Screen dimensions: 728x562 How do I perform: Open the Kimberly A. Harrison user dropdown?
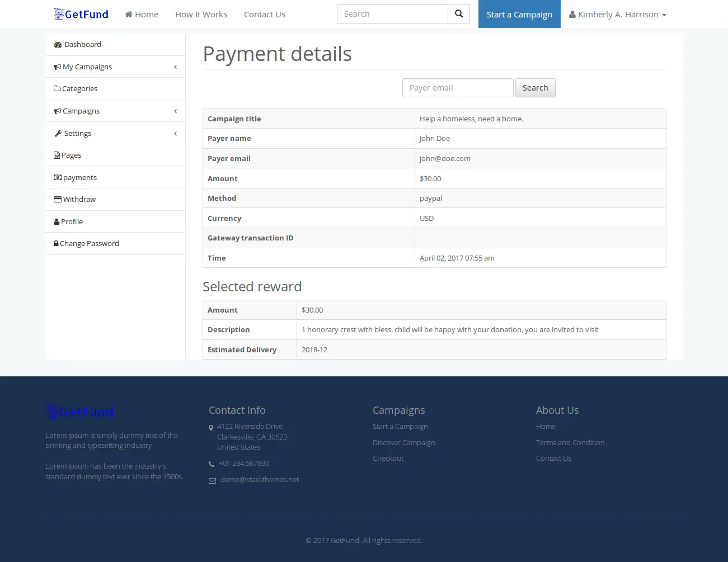click(x=618, y=15)
